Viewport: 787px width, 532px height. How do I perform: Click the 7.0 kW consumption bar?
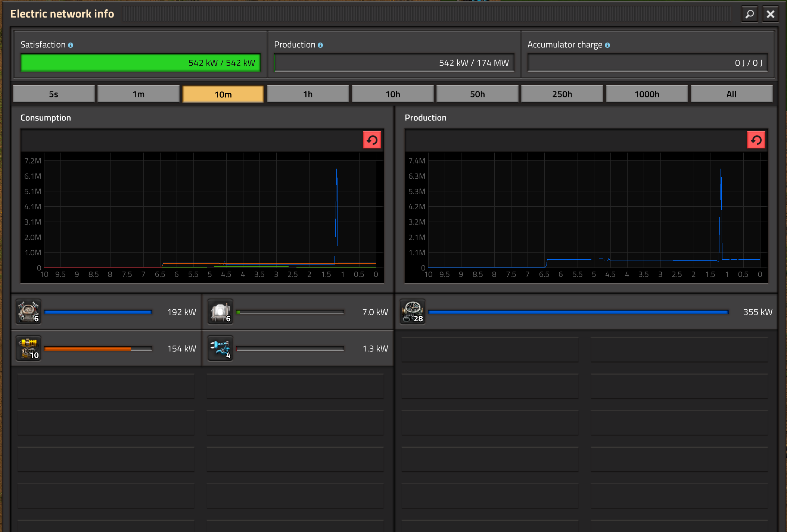tap(290, 312)
